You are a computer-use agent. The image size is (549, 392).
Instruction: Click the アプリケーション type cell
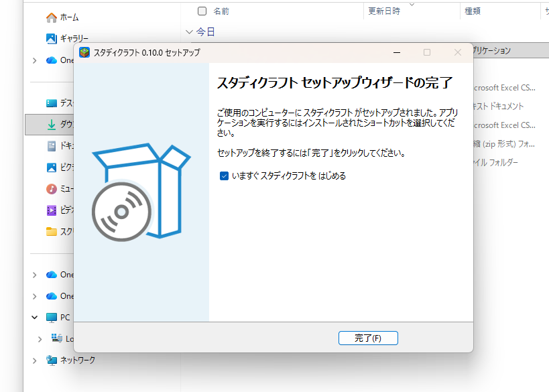(492, 51)
